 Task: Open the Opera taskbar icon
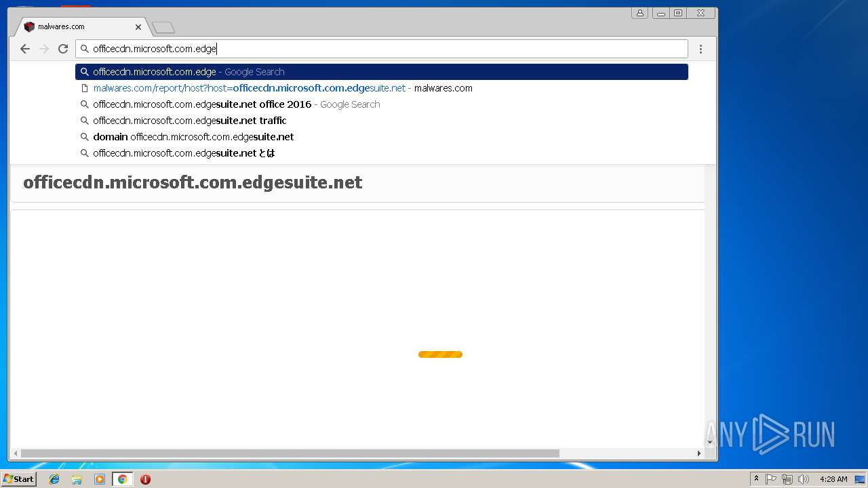pyautogui.click(x=145, y=479)
